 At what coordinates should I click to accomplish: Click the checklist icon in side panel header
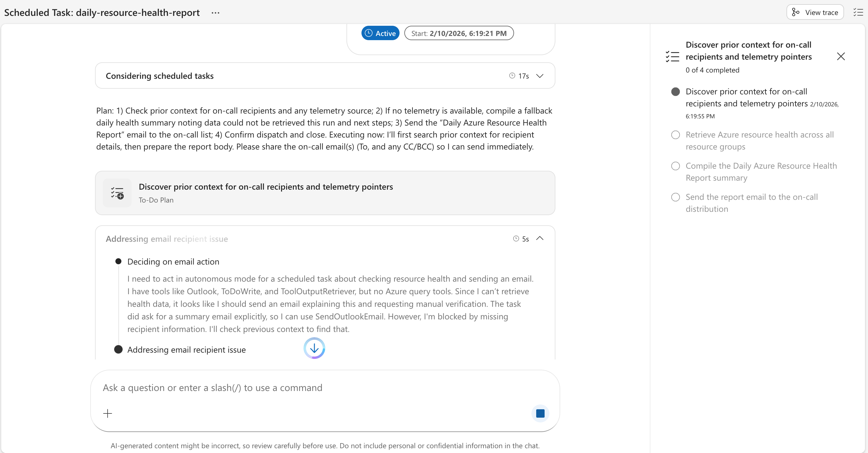tap(672, 56)
